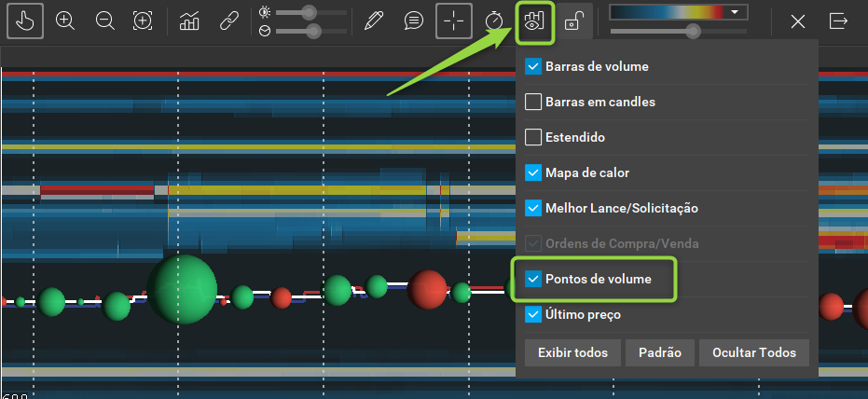The image size is (868, 399).
Task: Click the largest green volume bubble
Action: [182, 289]
